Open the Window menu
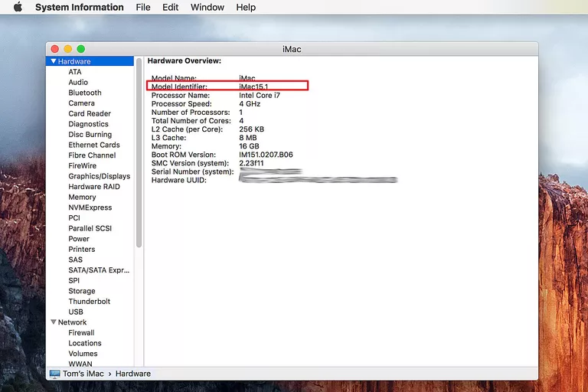588x392 pixels. tap(207, 7)
